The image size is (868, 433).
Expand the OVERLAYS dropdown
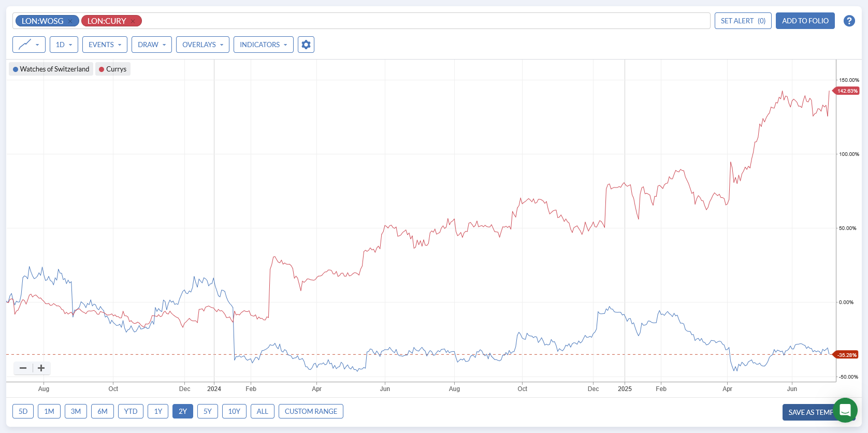(202, 45)
